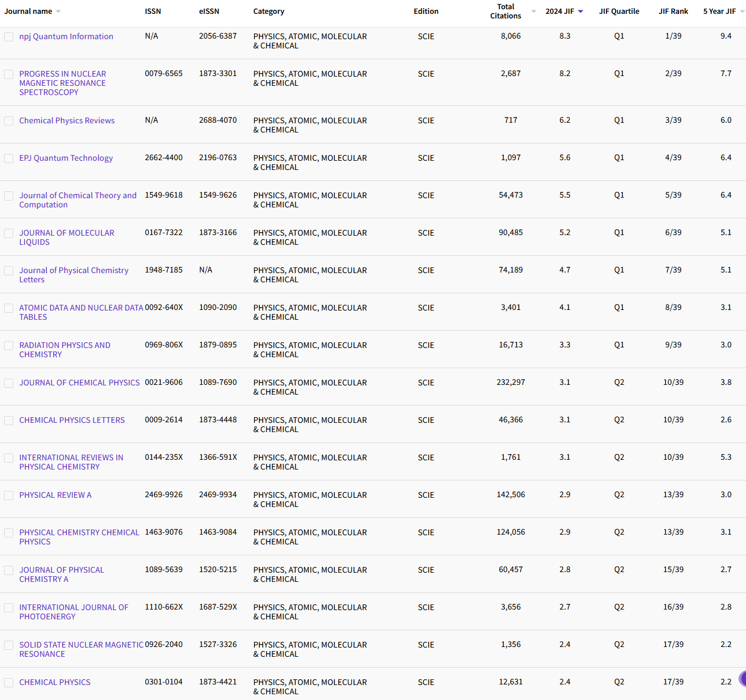746x700 pixels.
Task: Open the CHEMICAL PHYSICS LETTERS journal link
Action: click(72, 420)
